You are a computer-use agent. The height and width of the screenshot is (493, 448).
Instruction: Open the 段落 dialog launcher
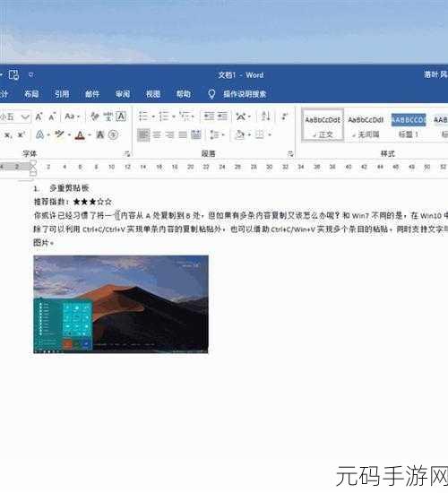290,154
